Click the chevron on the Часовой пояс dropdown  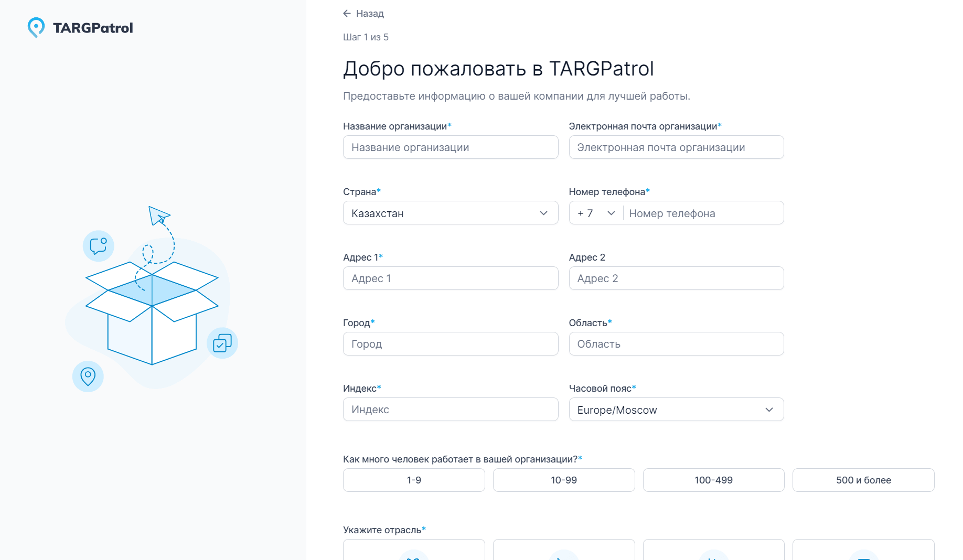pos(769,410)
